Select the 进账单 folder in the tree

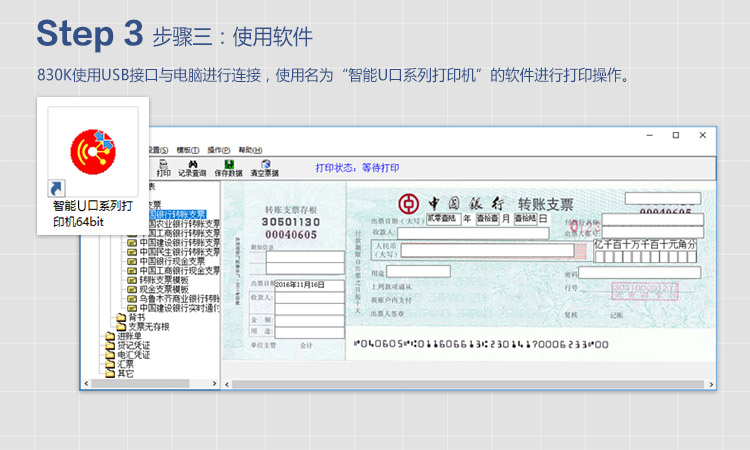(128, 336)
